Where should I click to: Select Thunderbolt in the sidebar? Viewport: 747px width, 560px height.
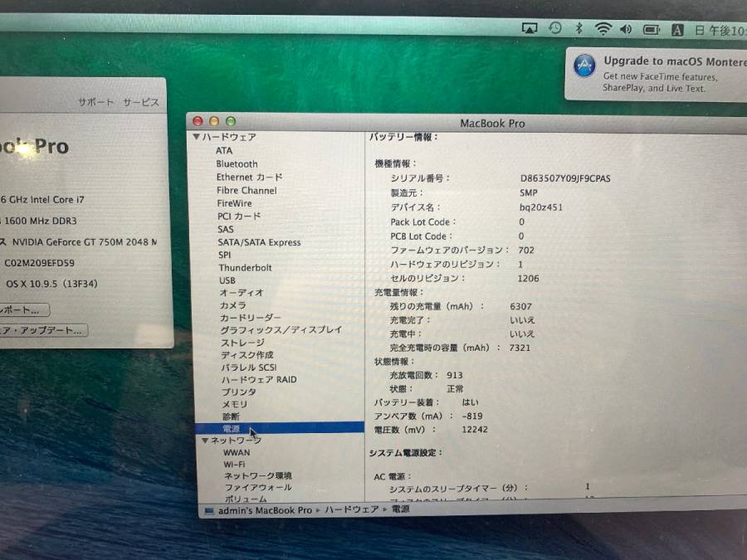[x=245, y=268]
